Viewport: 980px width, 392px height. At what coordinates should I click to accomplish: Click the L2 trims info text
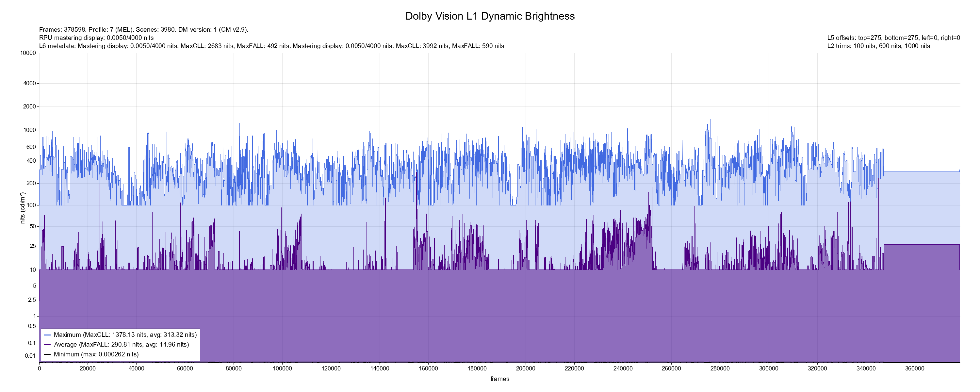pyautogui.click(x=878, y=46)
